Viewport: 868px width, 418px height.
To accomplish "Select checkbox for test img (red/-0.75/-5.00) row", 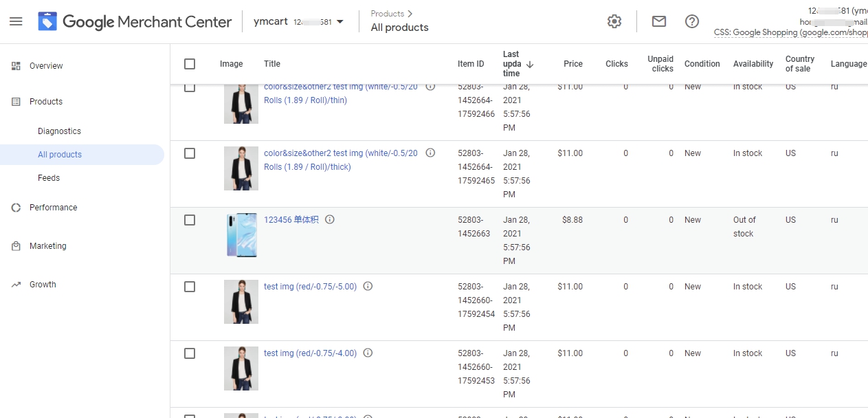I will coord(190,287).
